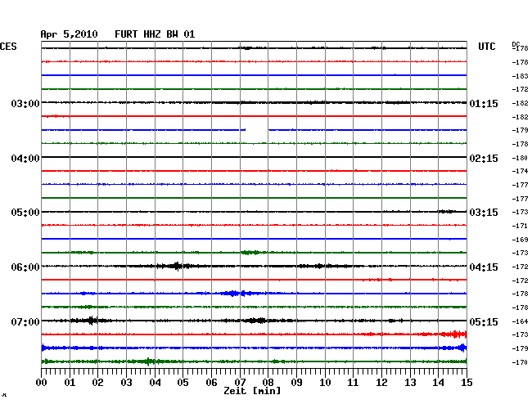Select the 14 minute axis label
Image resolution: width=532 pixels, height=404 pixels.
pos(438,383)
